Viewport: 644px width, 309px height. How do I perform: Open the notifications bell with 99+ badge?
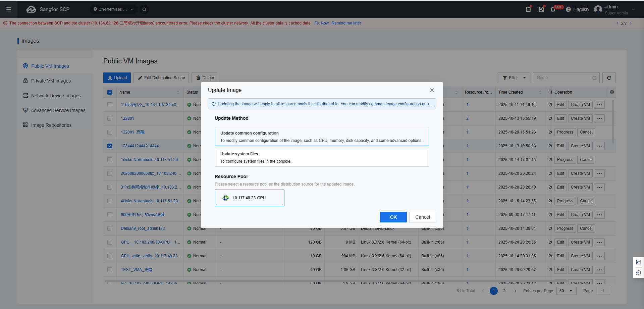pyautogui.click(x=553, y=9)
